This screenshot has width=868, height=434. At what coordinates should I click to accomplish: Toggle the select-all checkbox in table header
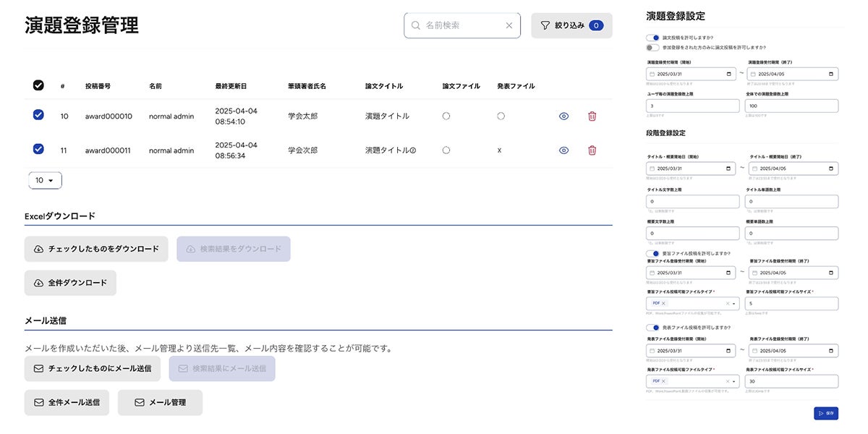(x=38, y=85)
